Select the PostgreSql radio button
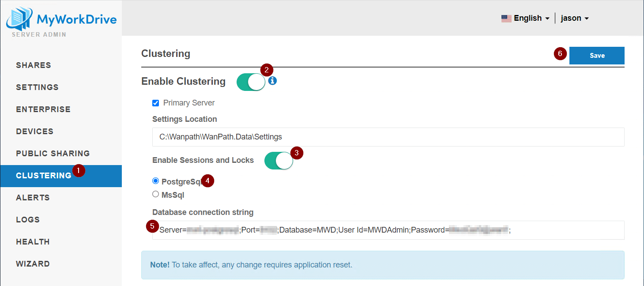 (x=155, y=181)
